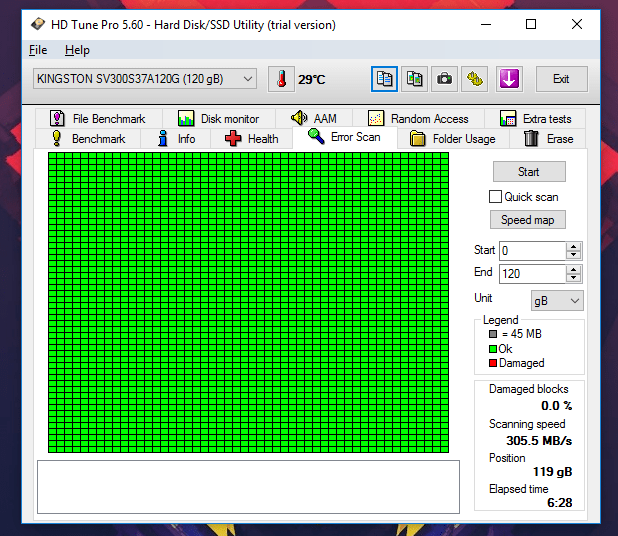Expand the KINGSTON drive selection dropdown

tap(145, 79)
